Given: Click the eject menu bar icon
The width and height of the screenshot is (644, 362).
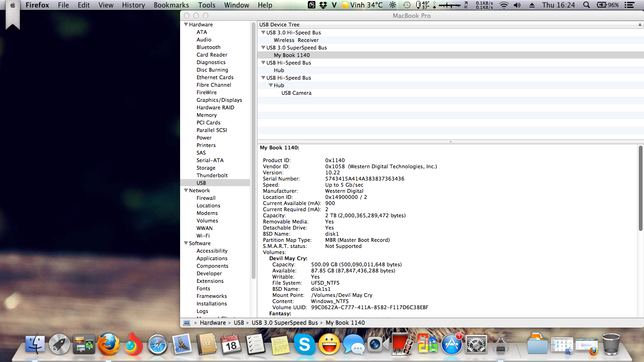Looking at the screenshot, I should 532,5.
